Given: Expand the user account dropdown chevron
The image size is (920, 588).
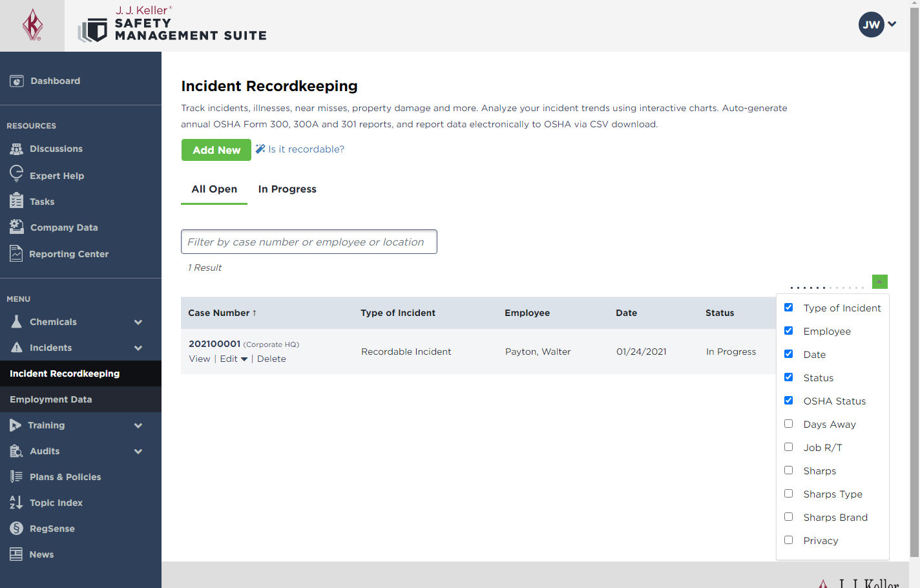Looking at the screenshot, I should click(x=892, y=24).
